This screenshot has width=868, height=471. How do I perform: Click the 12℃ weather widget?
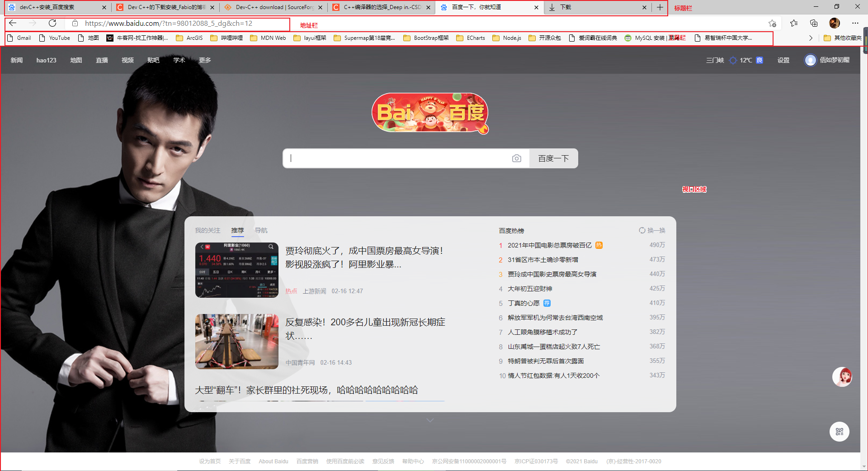tap(746, 60)
